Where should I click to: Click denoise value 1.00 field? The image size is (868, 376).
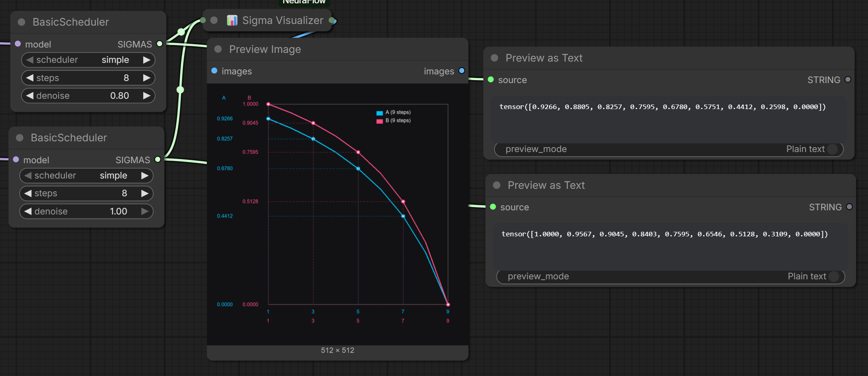point(86,212)
